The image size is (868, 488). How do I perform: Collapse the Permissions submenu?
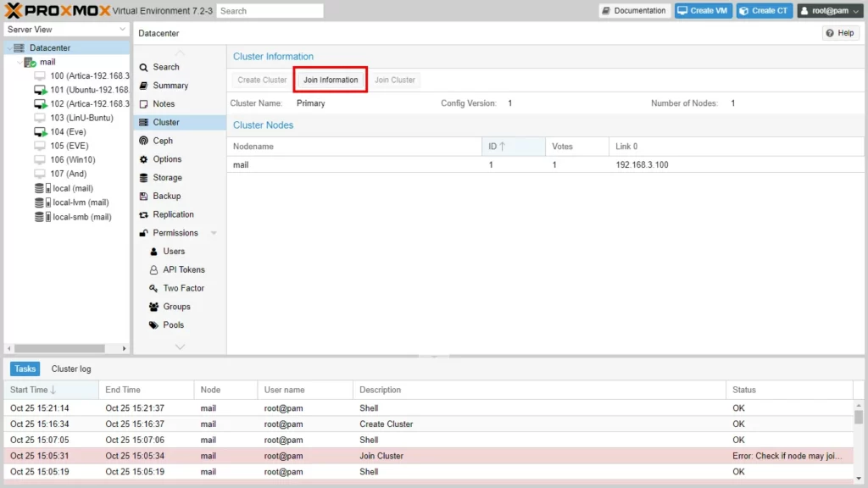(214, 233)
